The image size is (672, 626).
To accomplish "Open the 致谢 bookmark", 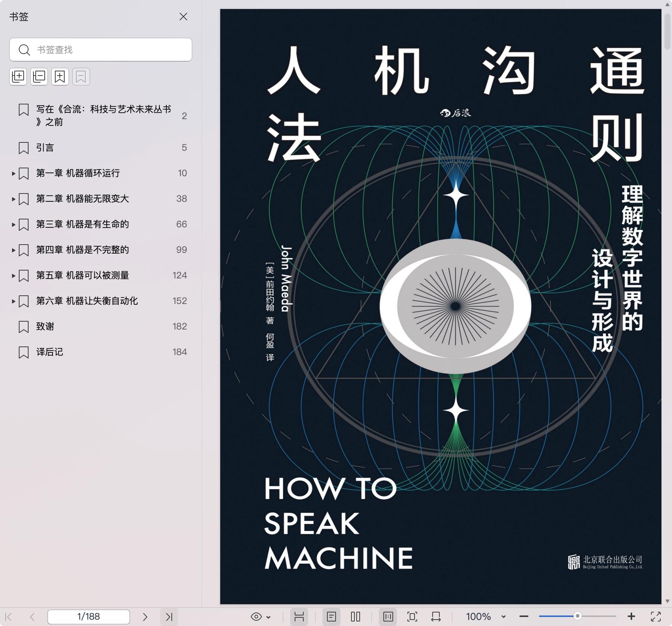I will click(45, 327).
